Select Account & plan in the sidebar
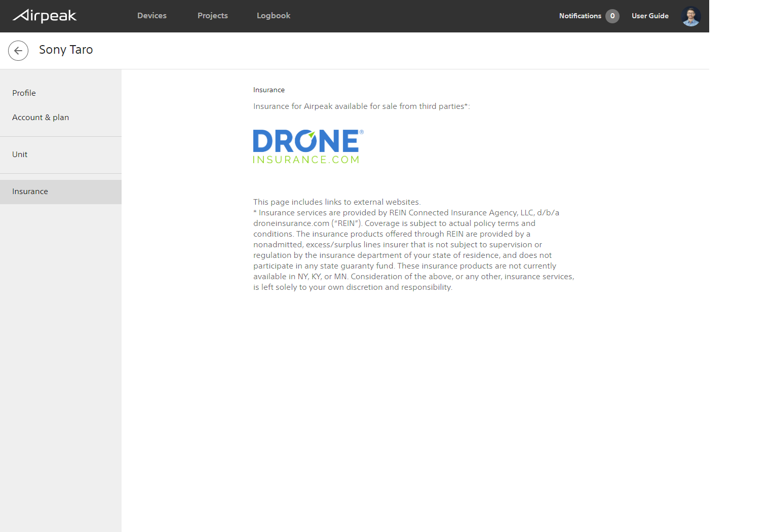 pyautogui.click(x=61, y=118)
